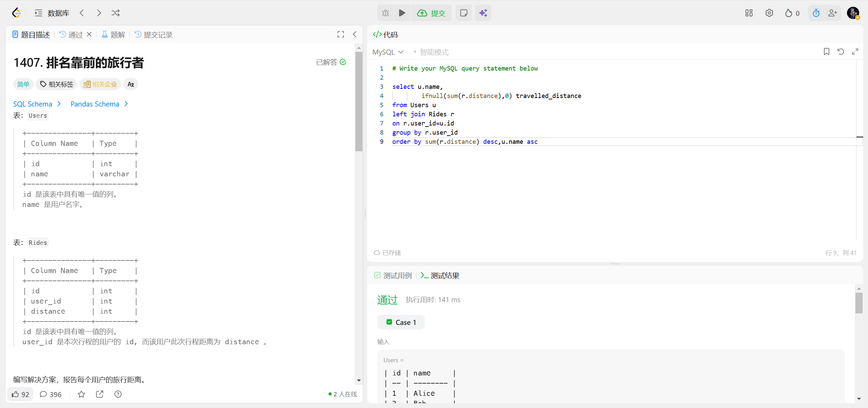Screen dimensions: 868x408
Task: Open the notes sticky icon
Action: [x=463, y=13]
